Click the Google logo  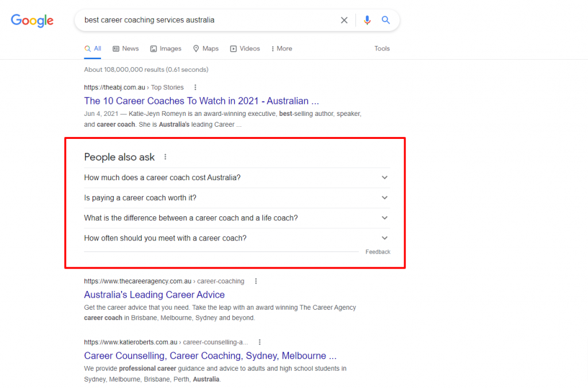(x=32, y=21)
